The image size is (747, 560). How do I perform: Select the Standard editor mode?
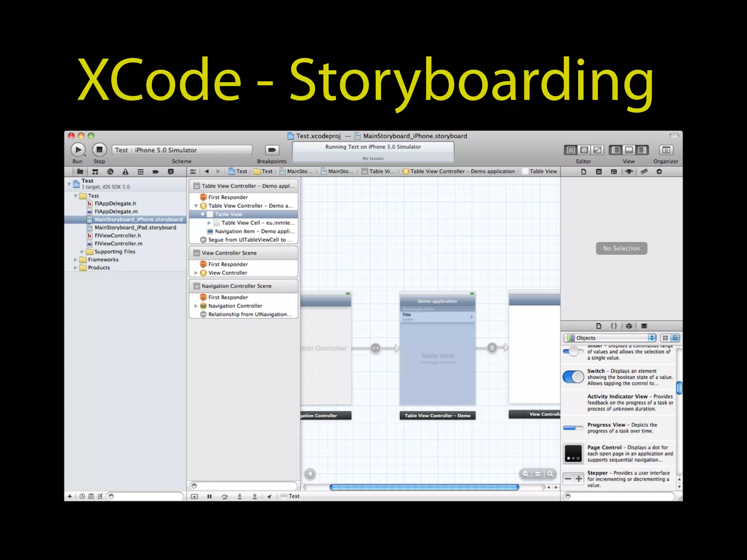[x=571, y=150]
